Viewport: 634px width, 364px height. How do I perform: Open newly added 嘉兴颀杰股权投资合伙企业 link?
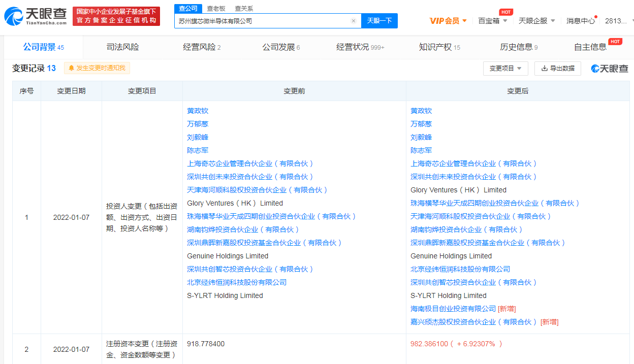[x=474, y=322]
